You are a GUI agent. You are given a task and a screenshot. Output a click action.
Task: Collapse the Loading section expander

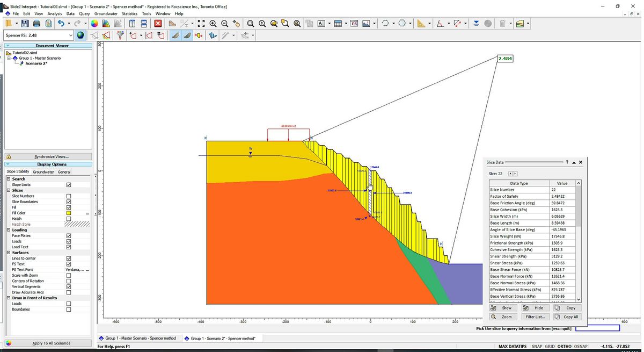point(9,230)
